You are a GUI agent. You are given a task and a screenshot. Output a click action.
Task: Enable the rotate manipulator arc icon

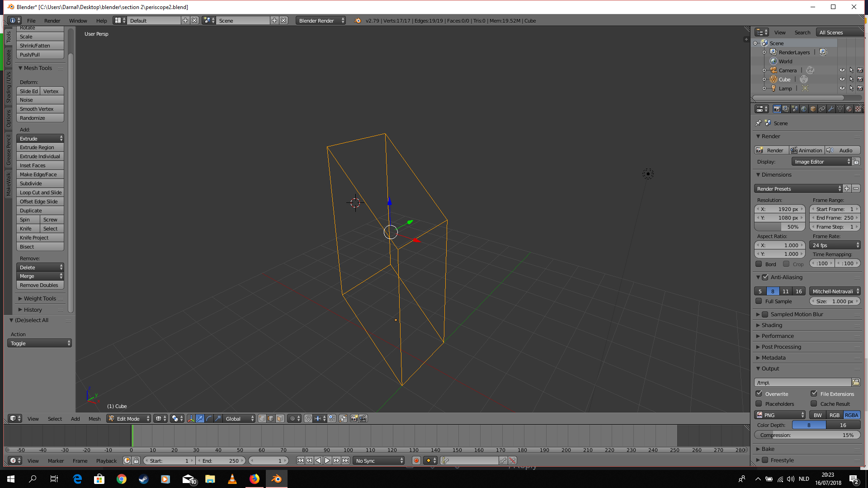coord(209,418)
